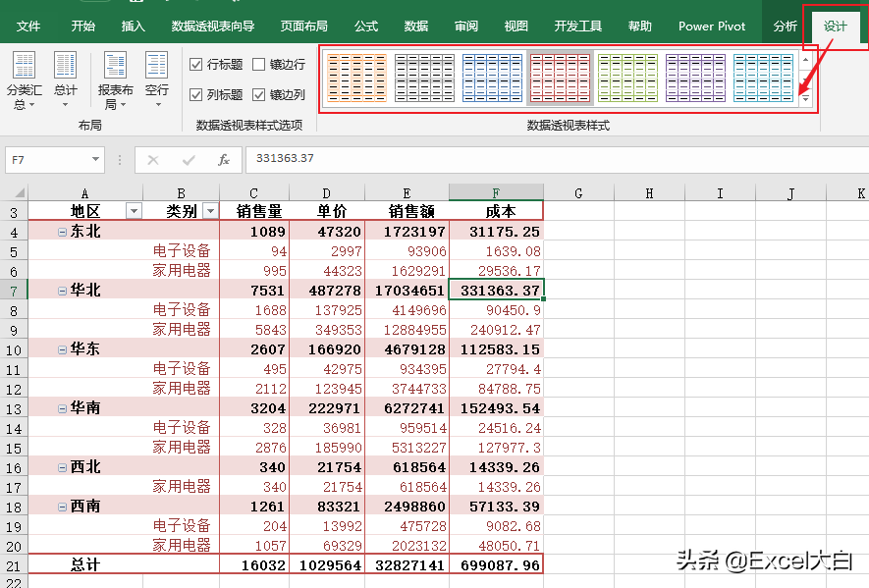The width and height of the screenshot is (869, 588).
Task: Apply the blue pivot table style
Action: click(492, 79)
